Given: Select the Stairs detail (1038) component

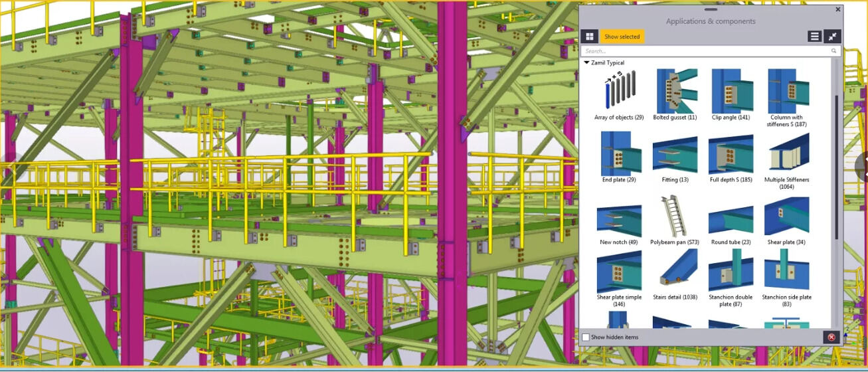Looking at the screenshot, I should [675, 271].
